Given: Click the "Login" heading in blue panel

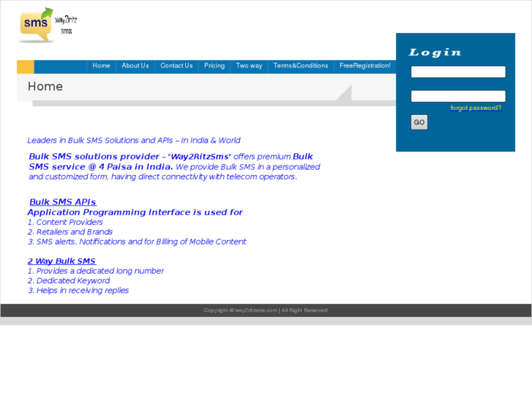Looking at the screenshot, I should click(x=435, y=53).
